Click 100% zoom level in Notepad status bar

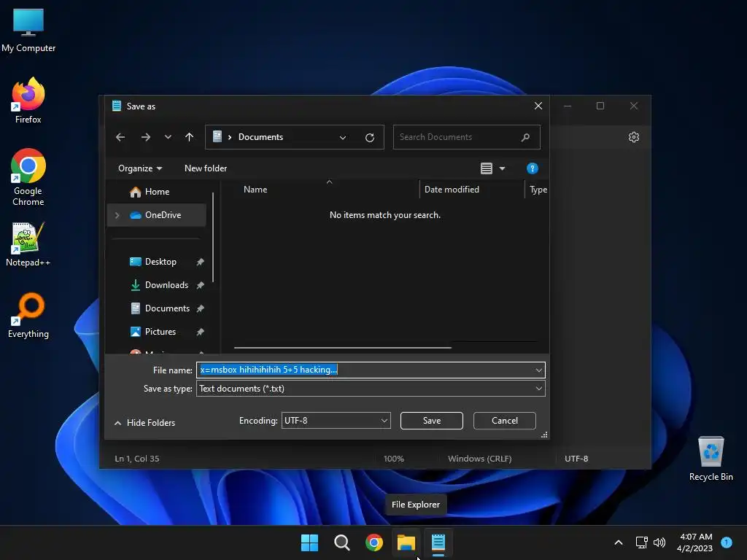coord(393,459)
